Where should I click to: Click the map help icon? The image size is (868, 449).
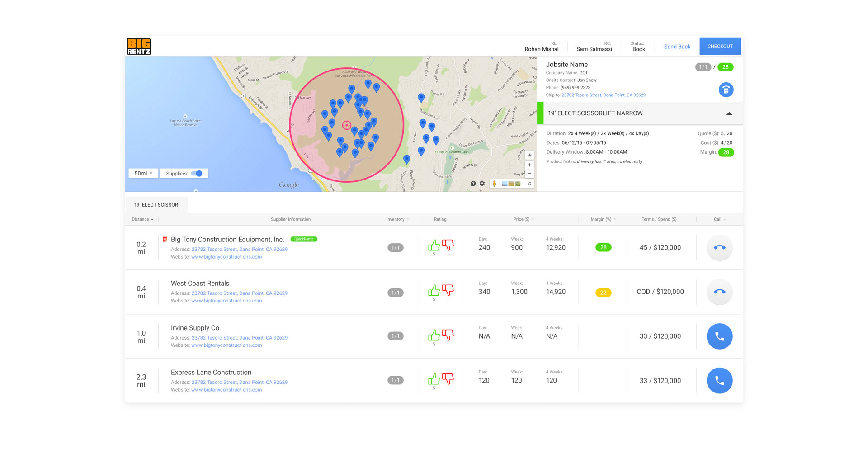click(473, 184)
